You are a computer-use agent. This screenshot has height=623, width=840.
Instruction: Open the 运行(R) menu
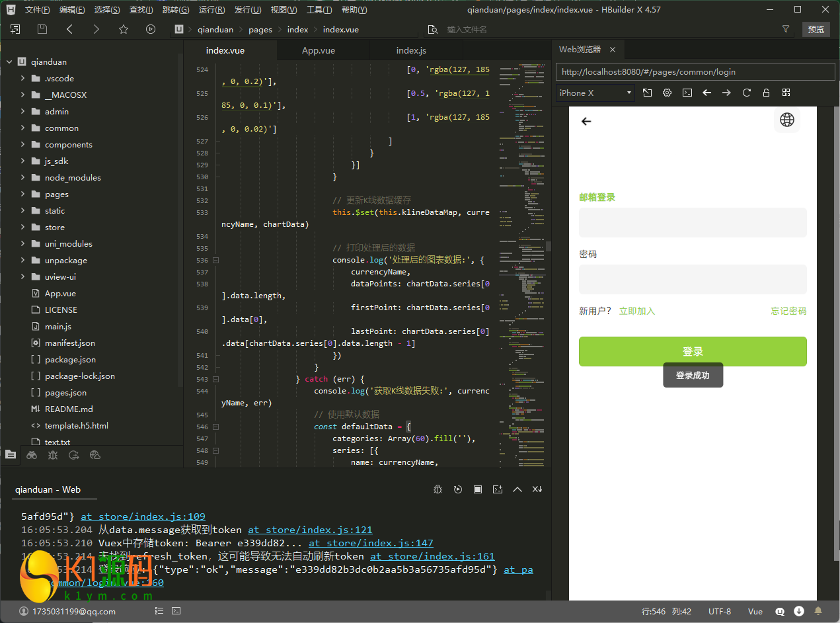[x=211, y=10]
